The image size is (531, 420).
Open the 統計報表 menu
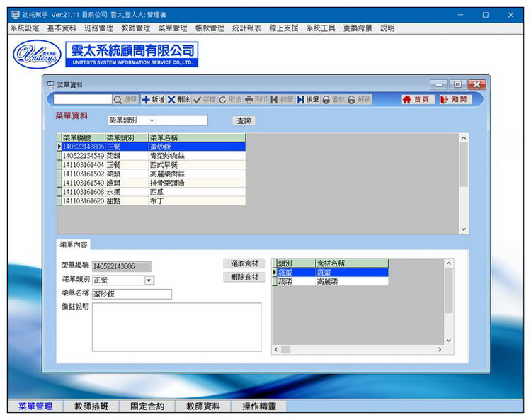click(246, 28)
